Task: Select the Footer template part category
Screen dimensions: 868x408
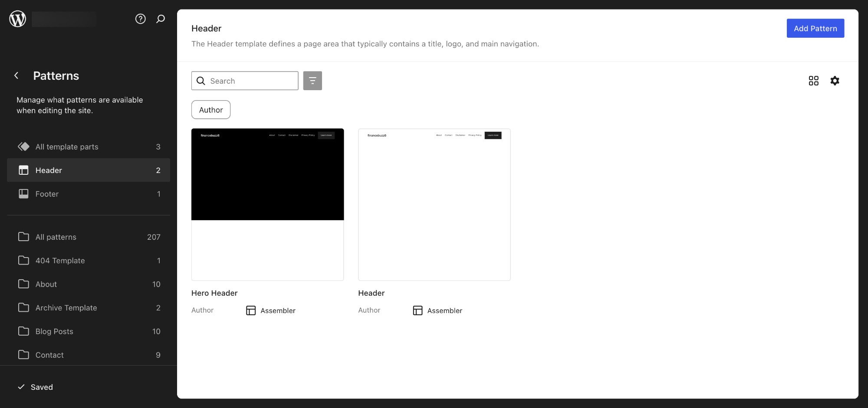Action: 89,194
